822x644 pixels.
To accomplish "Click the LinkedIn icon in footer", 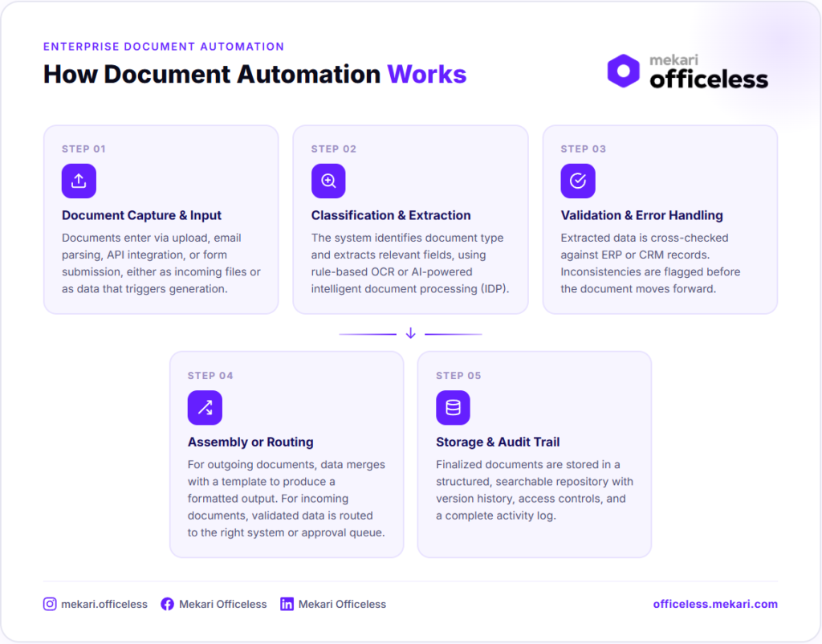I will pyautogui.click(x=287, y=604).
